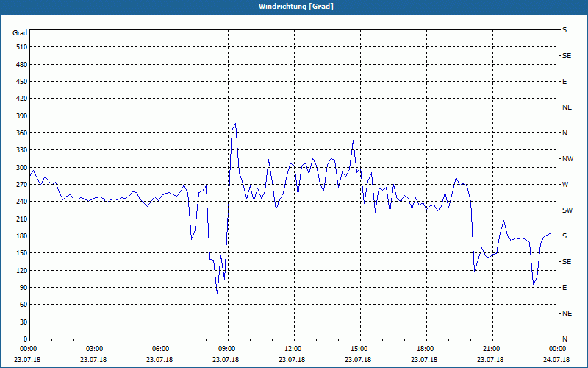Click the 60 y-axis value
588x368 pixels.
click(24, 305)
